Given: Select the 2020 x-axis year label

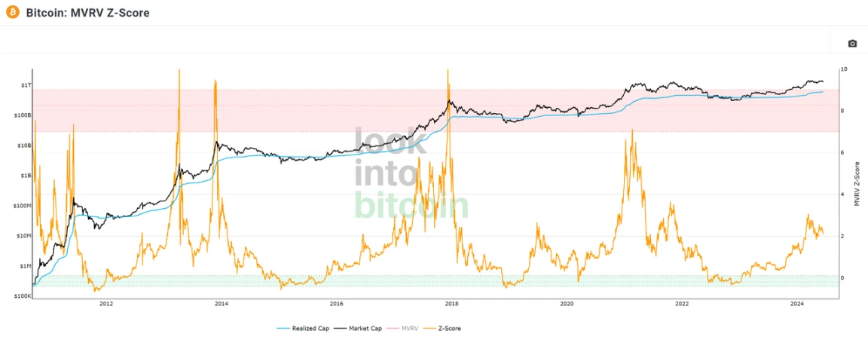Looking at the screenshot, I should tap(567, 303).
